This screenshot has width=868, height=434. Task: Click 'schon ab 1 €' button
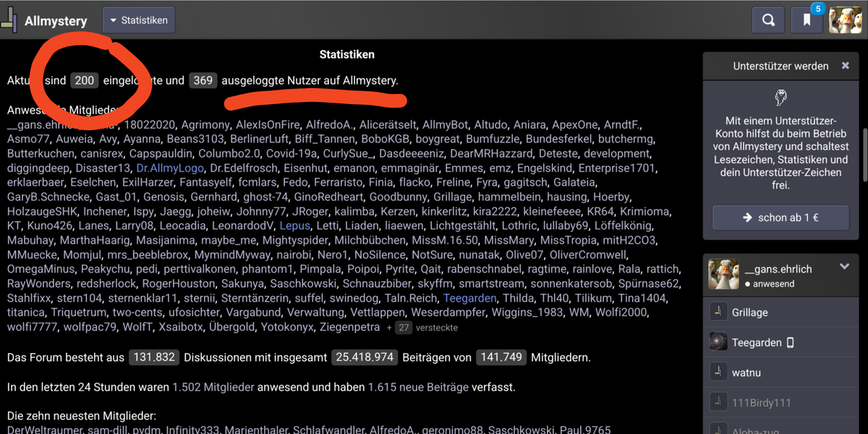(x=780, y=218)
